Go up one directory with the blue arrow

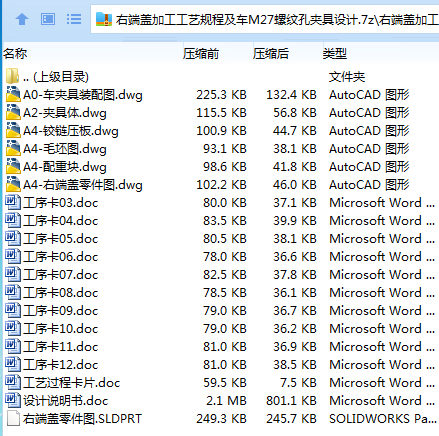point(22,19)
